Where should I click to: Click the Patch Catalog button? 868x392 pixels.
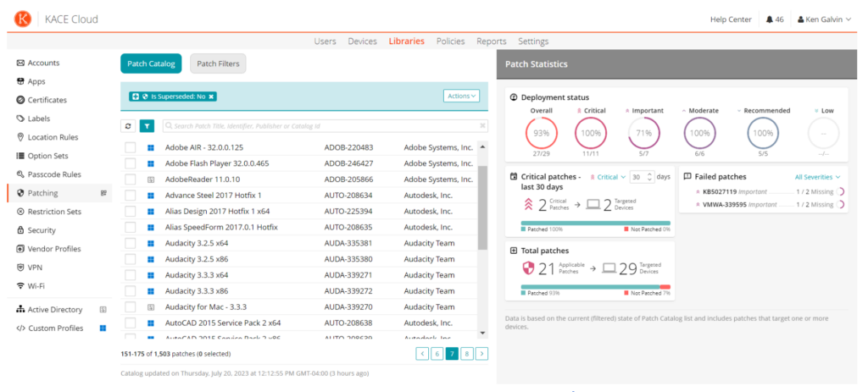151,63
